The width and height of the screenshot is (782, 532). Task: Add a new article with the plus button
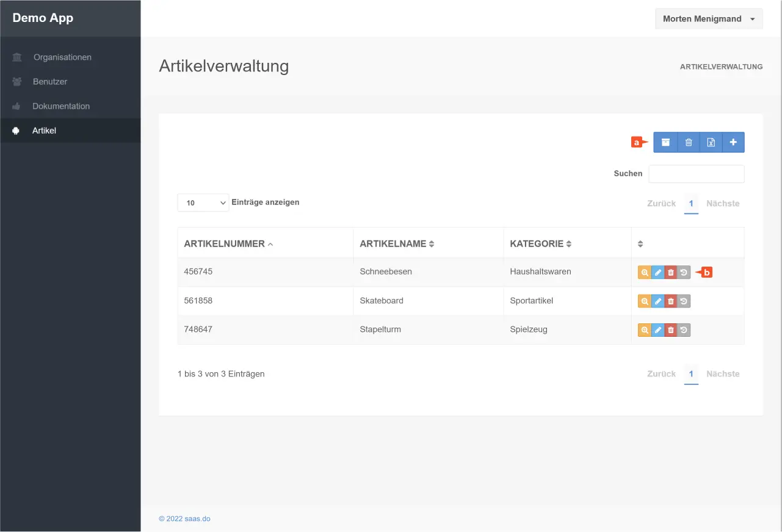point(733,142)
